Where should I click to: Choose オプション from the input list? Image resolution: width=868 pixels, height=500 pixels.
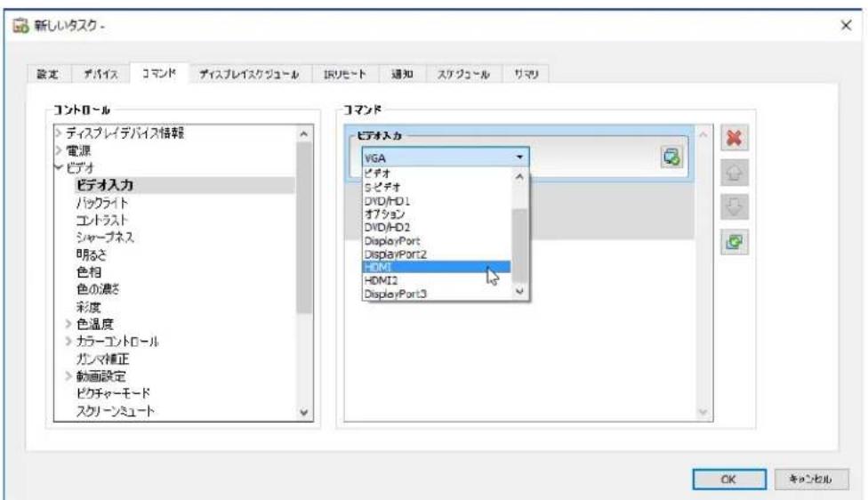[436, 214]
